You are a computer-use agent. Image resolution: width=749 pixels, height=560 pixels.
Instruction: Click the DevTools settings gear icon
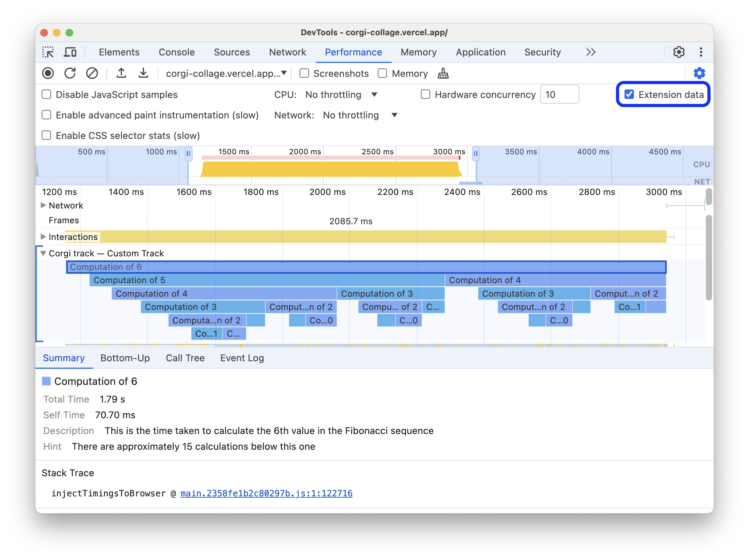[679, 52]
